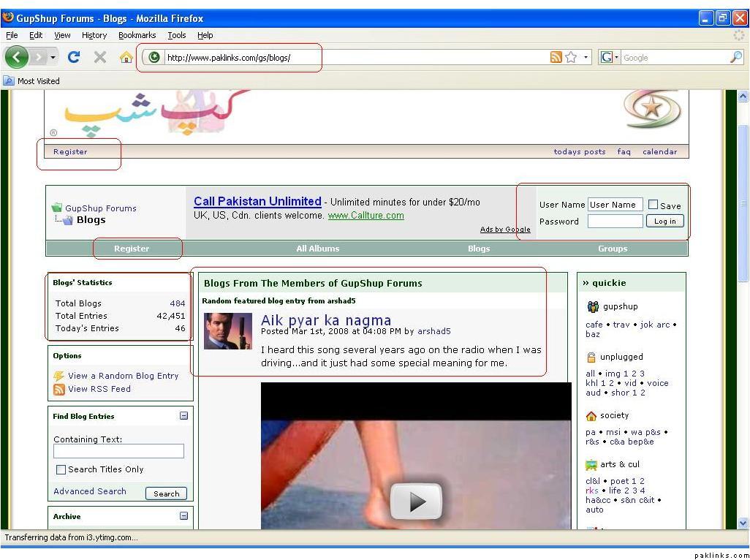Click the arshad5 avatar thumbnail
The height and width of the screenshot is (560, 750).
click(228, 331)
